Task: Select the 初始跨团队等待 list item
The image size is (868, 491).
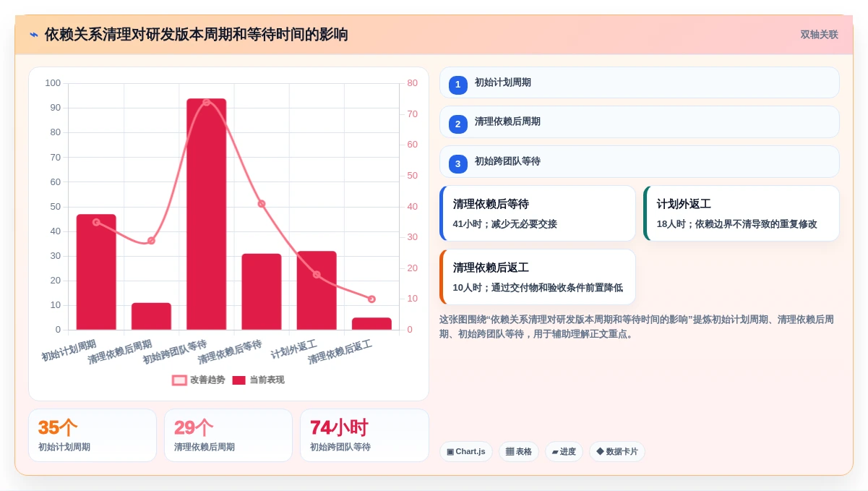Action: [640, 162]
